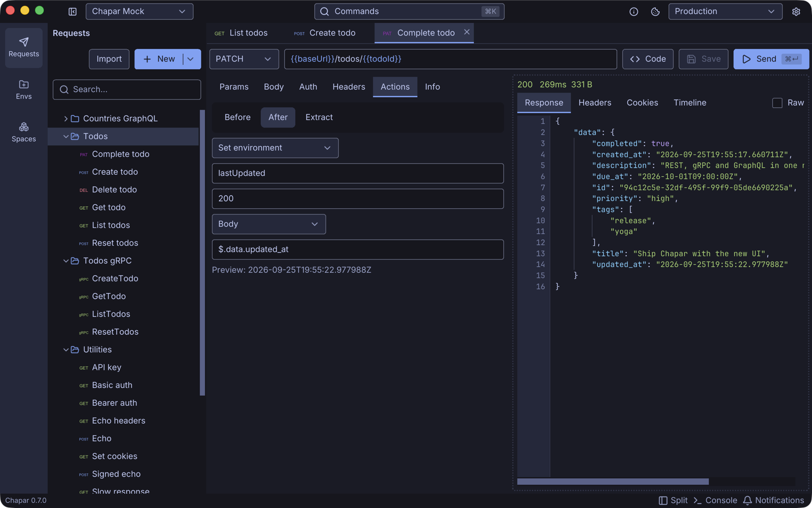Switch to the Create todo tab
Screen dimensions: 812x508
click(325, 33)
